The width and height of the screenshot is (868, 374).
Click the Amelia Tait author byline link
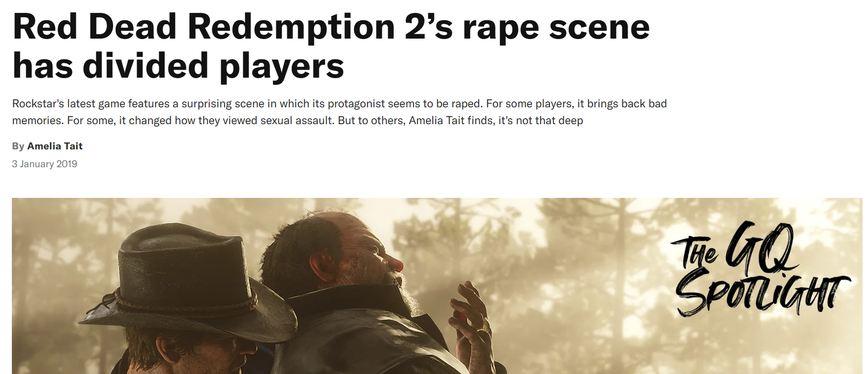coord(54,146)
